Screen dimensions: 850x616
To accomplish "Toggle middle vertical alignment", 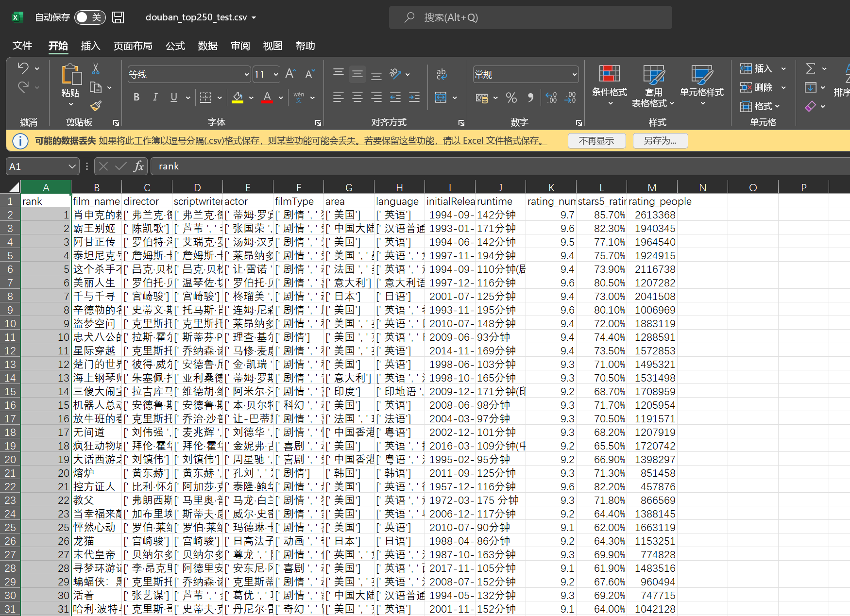I will 357,74.
